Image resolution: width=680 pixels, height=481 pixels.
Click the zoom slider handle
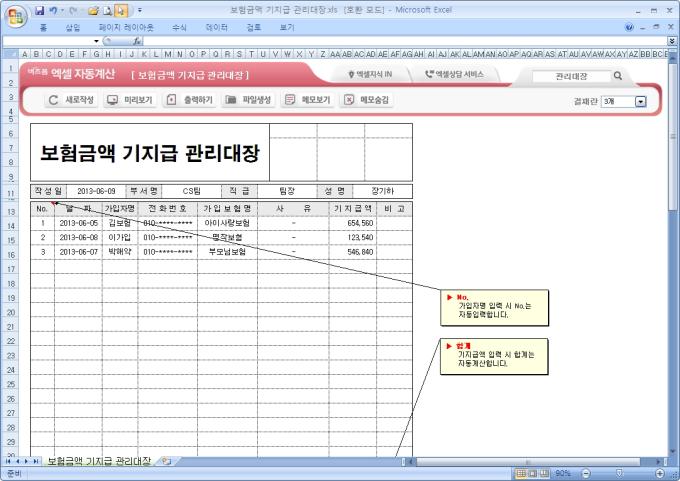[x=619, y=473]
